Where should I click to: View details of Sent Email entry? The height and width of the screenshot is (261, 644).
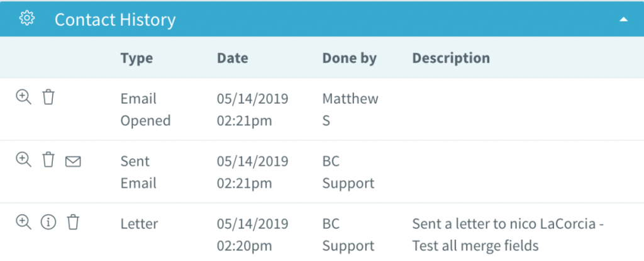(x=23, y=160)
